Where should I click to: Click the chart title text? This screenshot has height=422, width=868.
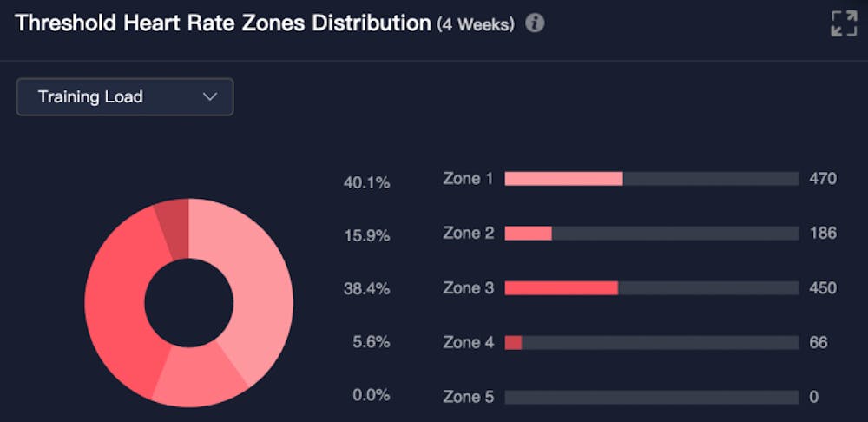[223, 23]
